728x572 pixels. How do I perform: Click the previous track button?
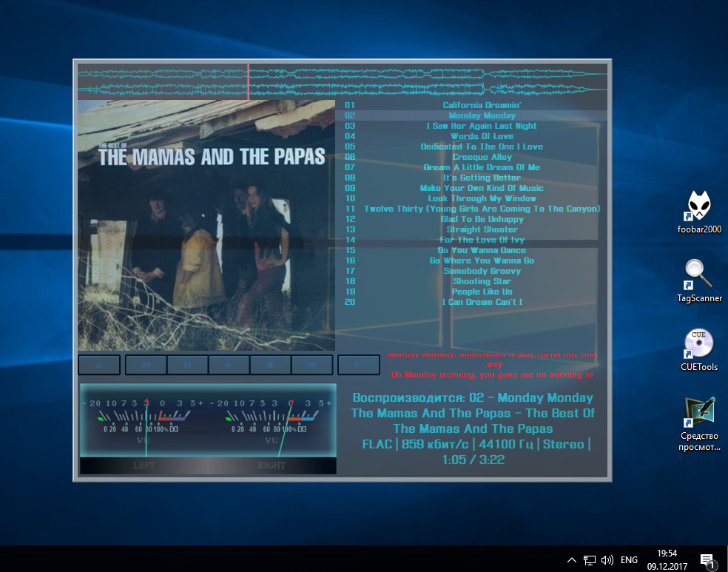(146, 365)
